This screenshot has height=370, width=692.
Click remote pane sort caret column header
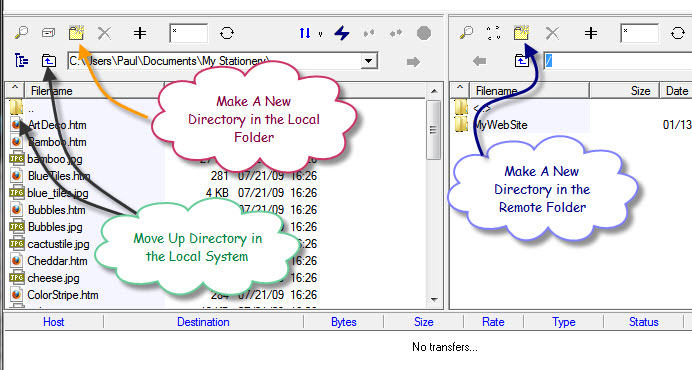click(x=459, y=90)
